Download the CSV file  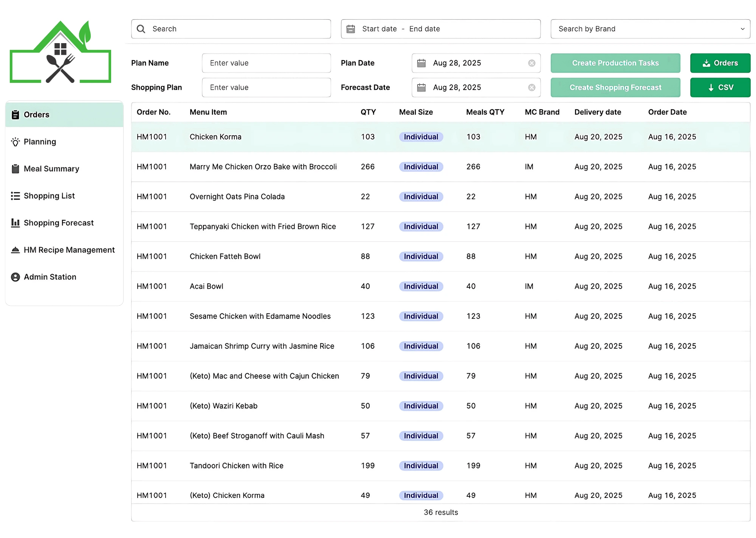[x=720, y=87]
